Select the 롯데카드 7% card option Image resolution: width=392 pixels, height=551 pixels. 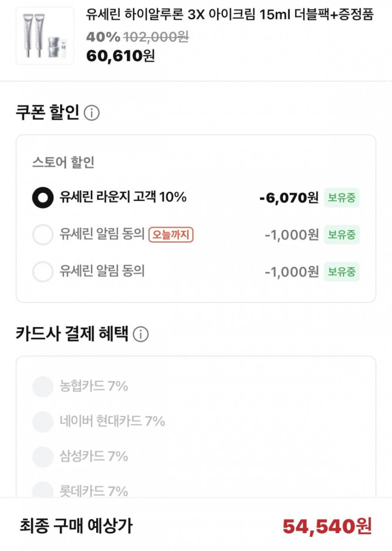tap(43, 490)
